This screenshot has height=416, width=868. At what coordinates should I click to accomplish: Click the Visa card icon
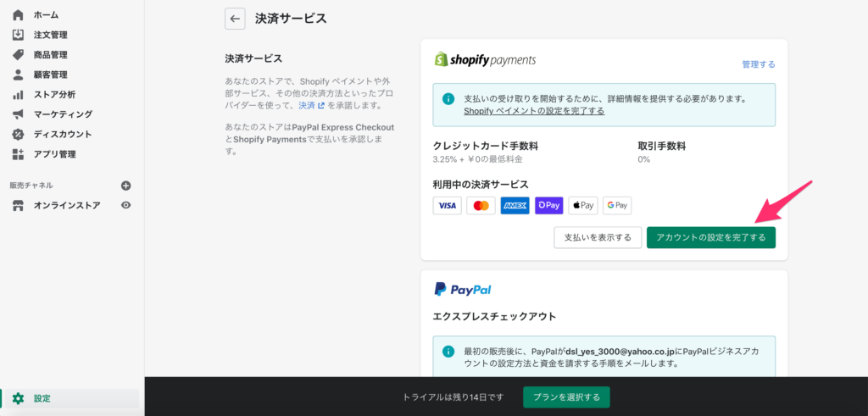448,205
